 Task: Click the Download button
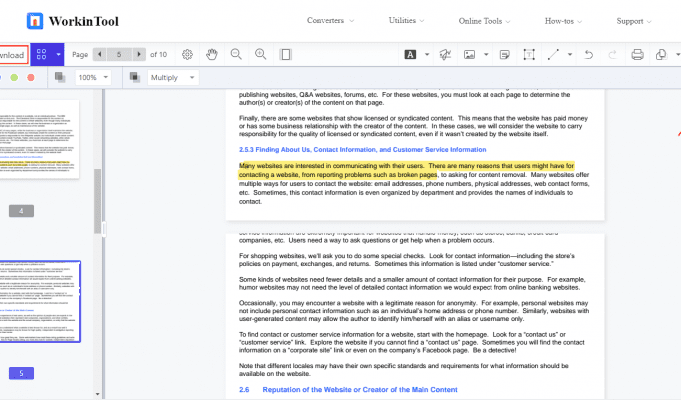pyautogui.click(x=13, y=55)
